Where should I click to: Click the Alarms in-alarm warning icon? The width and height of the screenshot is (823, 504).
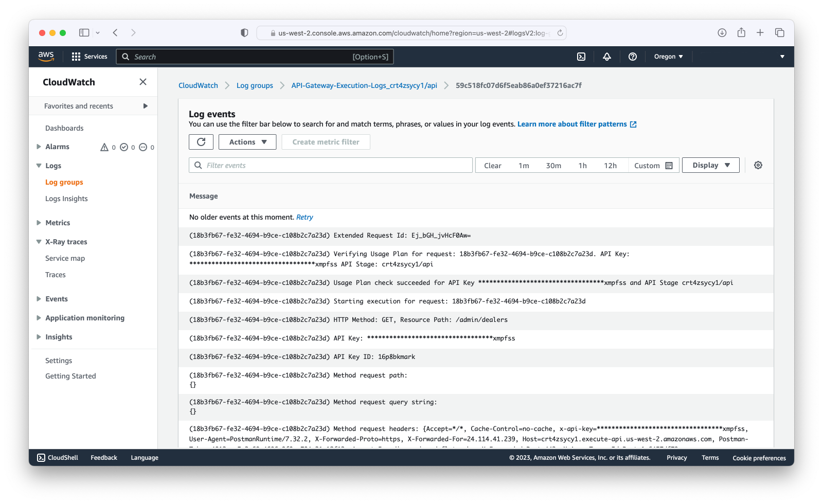pyautogui.click(x=104, y=147)
